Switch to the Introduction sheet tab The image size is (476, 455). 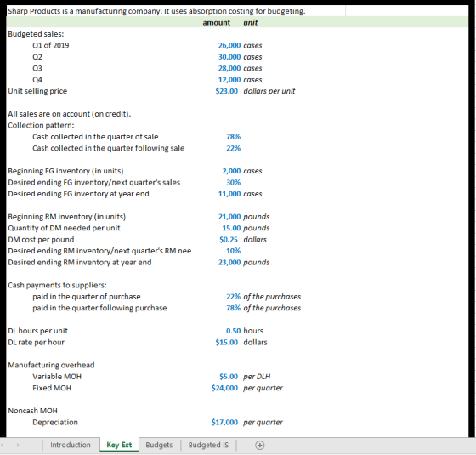[71, 445]
